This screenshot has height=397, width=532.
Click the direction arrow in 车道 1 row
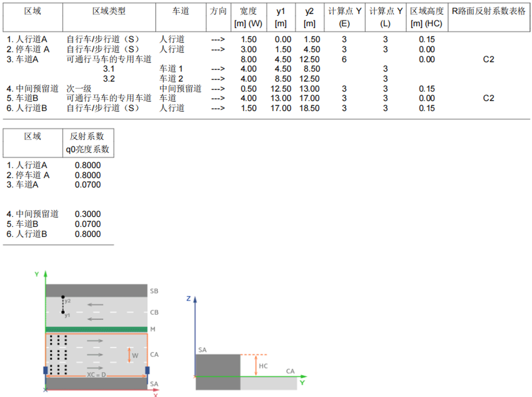click(218, 69)
